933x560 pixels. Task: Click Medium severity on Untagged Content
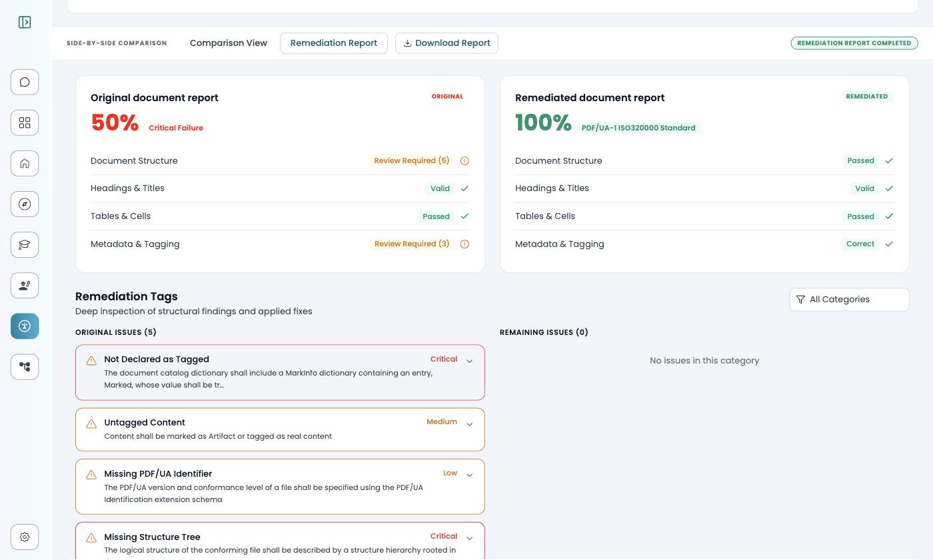point(442,421)
